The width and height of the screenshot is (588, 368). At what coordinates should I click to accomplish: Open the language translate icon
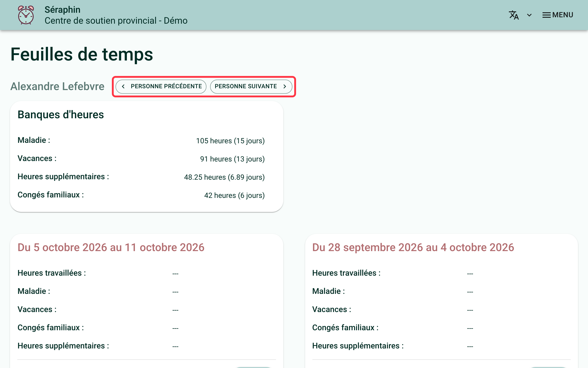coord(514,15)
